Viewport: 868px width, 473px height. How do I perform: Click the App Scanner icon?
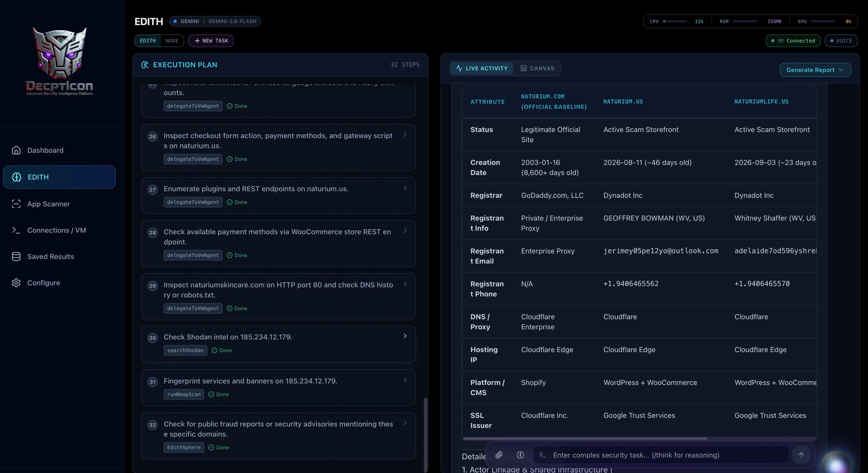pos(16,204)
